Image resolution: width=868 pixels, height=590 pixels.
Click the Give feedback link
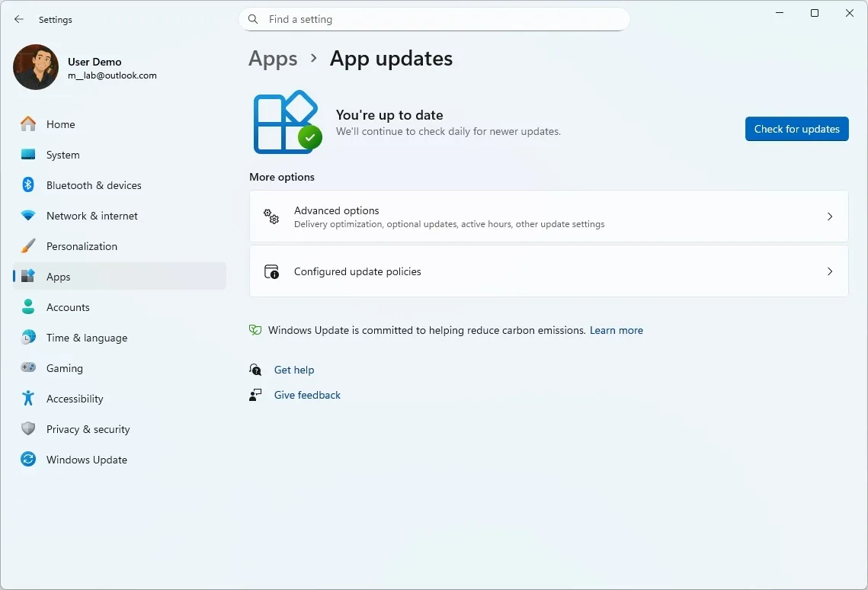tap(307, 395)
